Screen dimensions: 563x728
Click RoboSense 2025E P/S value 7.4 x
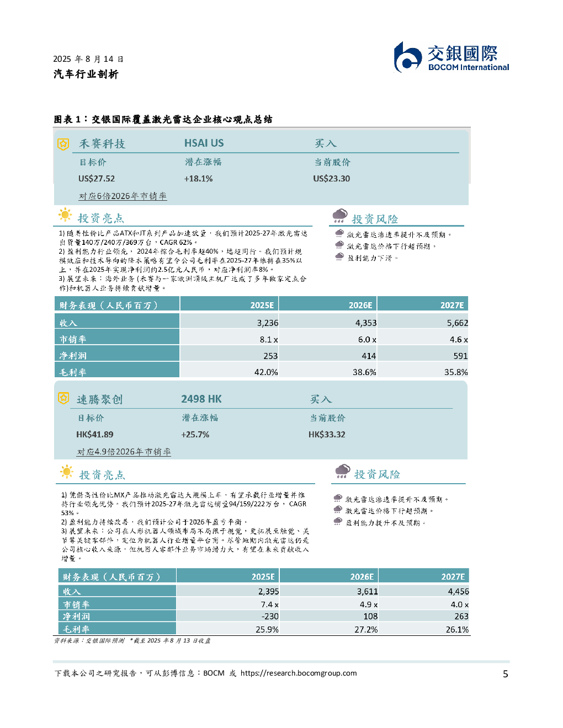[270, 605]
